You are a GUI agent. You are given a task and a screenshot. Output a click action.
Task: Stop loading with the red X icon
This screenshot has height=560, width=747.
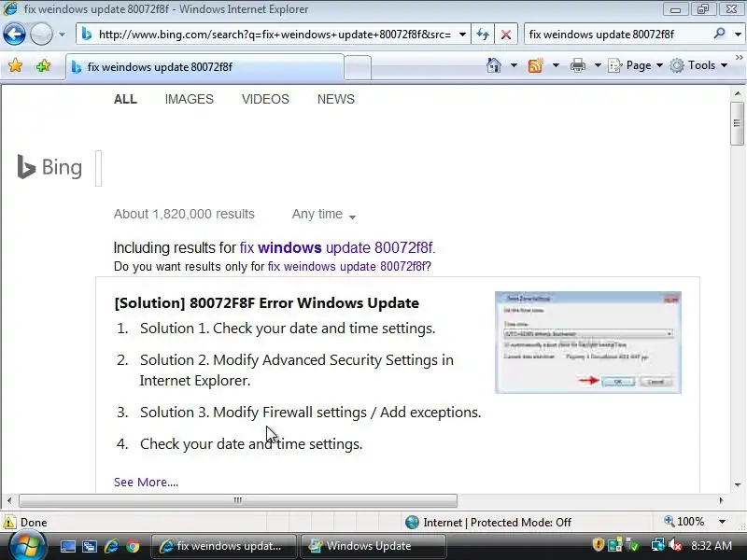(x=506, y=35)
